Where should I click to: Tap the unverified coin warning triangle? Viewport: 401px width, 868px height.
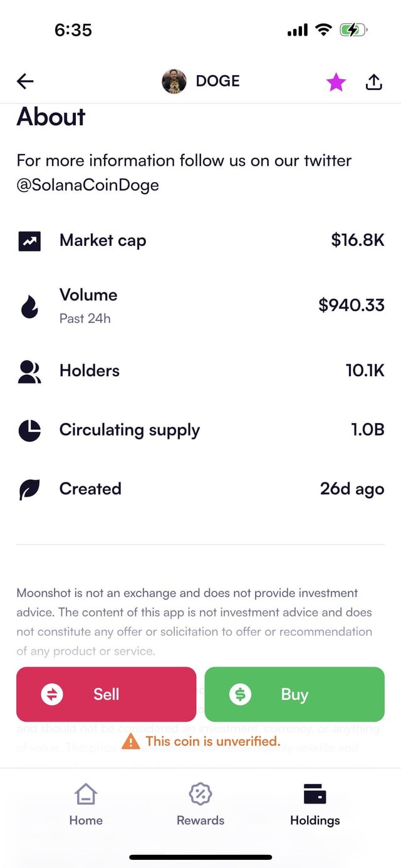130,742
